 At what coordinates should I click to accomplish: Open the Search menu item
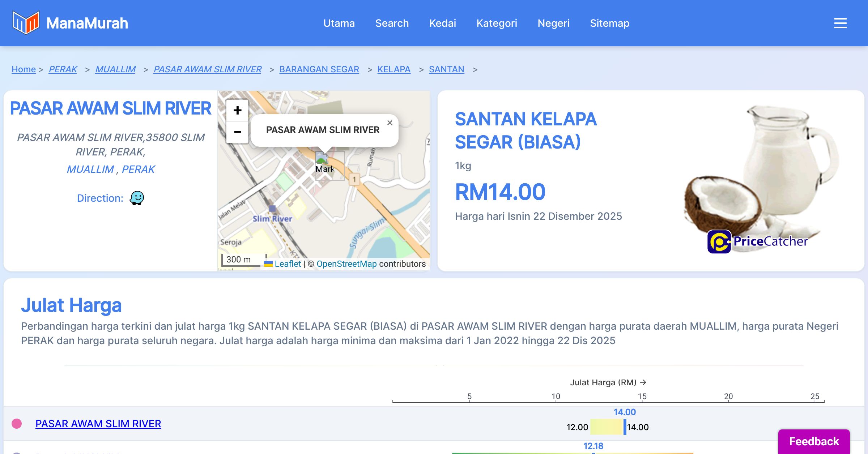point(392,23)
